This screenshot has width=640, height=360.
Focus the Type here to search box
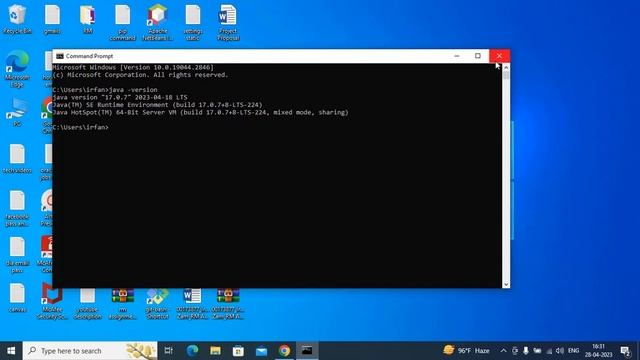(90, 351)
